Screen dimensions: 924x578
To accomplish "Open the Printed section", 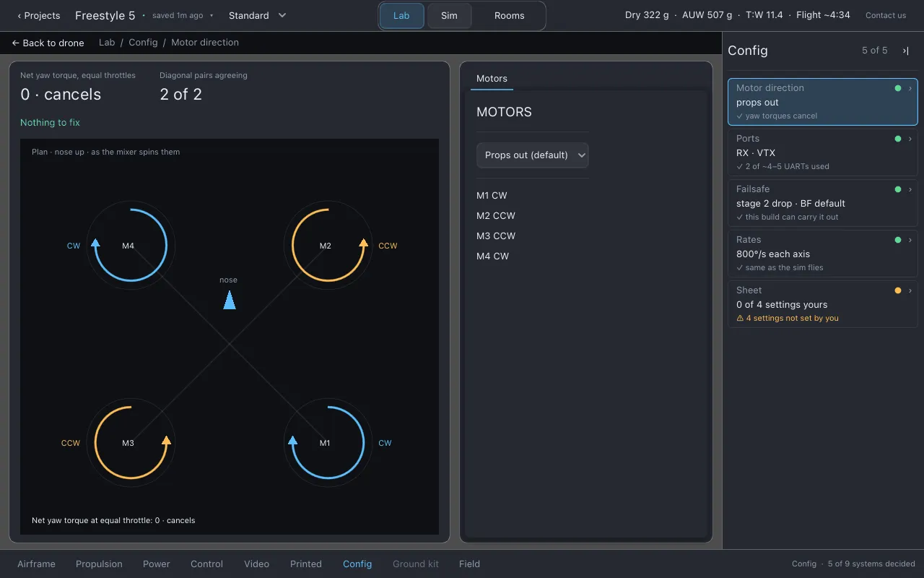I will (x=306, y=564).
